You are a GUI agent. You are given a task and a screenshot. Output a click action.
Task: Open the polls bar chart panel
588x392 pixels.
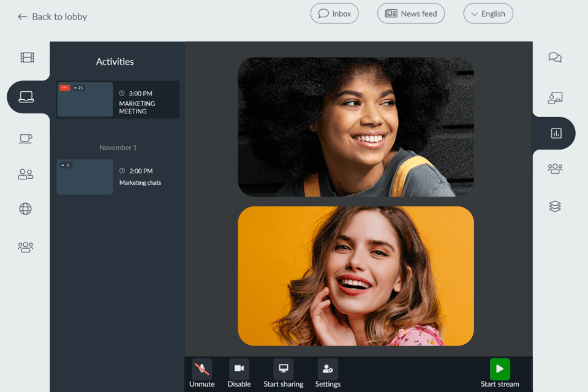554,133
